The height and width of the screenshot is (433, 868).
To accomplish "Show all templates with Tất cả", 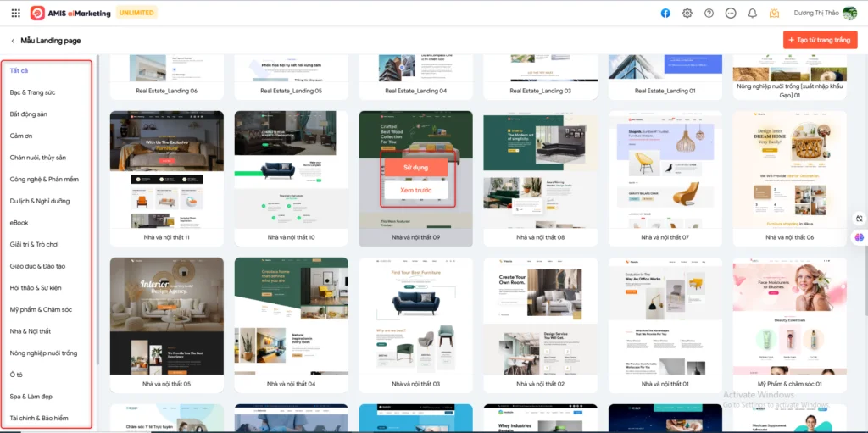I will pos(19,70).
